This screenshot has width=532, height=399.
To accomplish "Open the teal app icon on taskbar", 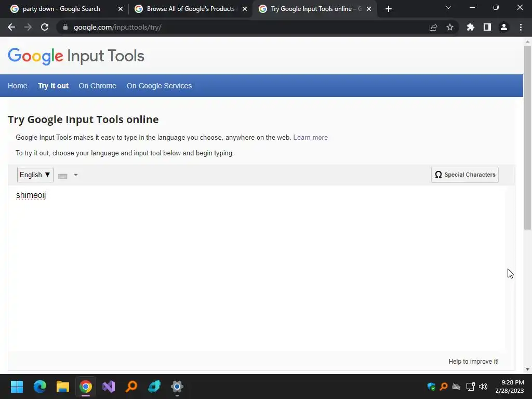I will click(x=154, y=387).
